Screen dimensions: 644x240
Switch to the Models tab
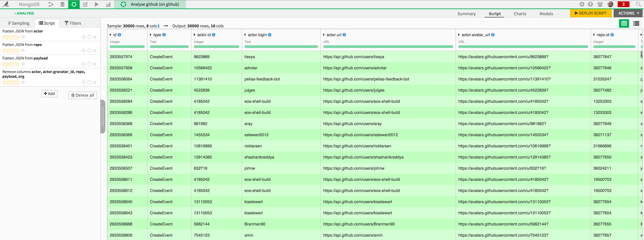546,14
